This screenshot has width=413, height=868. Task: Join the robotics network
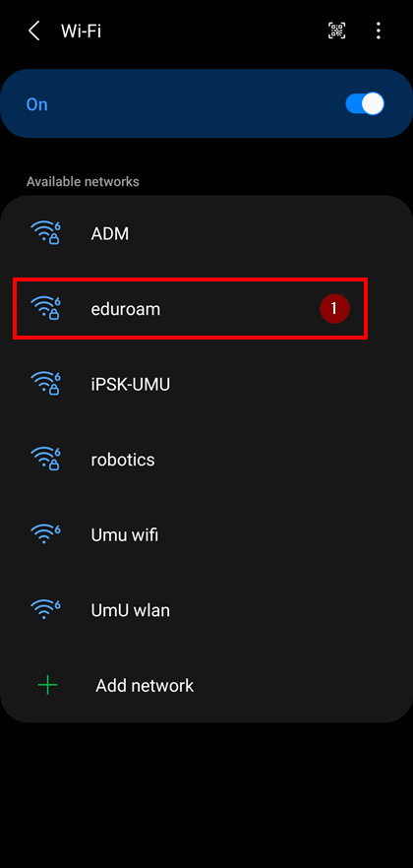click(x=206, y=460)
